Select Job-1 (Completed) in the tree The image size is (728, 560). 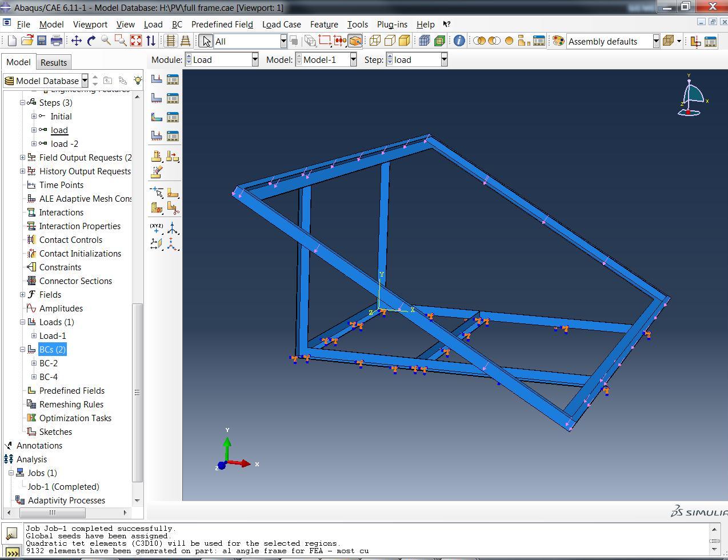coord(63,487)
